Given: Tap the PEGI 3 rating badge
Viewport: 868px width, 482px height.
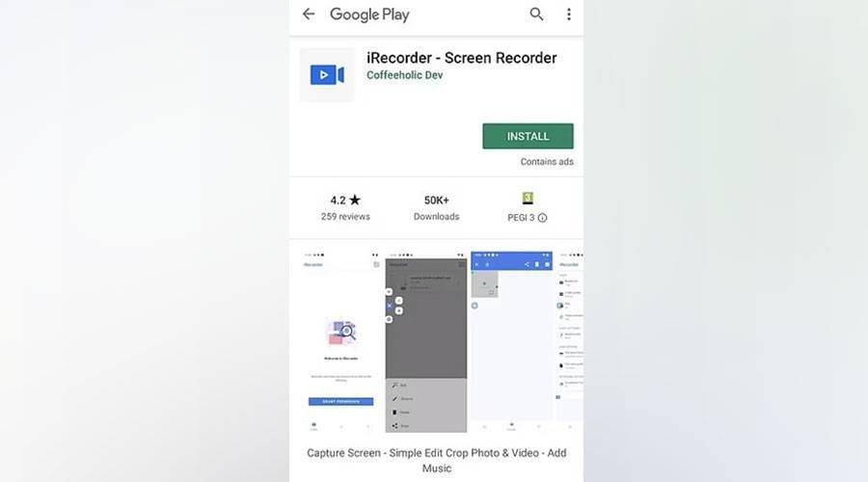Looking at the screenshot, I should 528,199.
